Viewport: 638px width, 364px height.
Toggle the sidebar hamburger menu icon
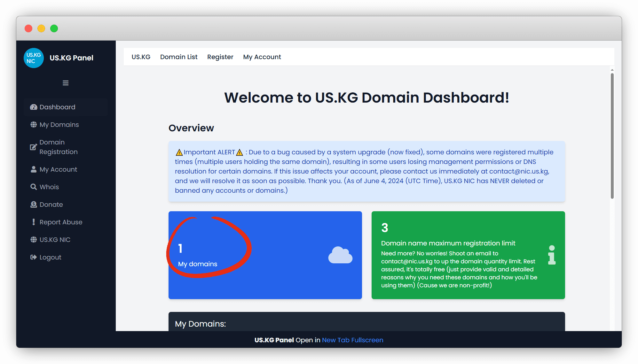[66, 83]
